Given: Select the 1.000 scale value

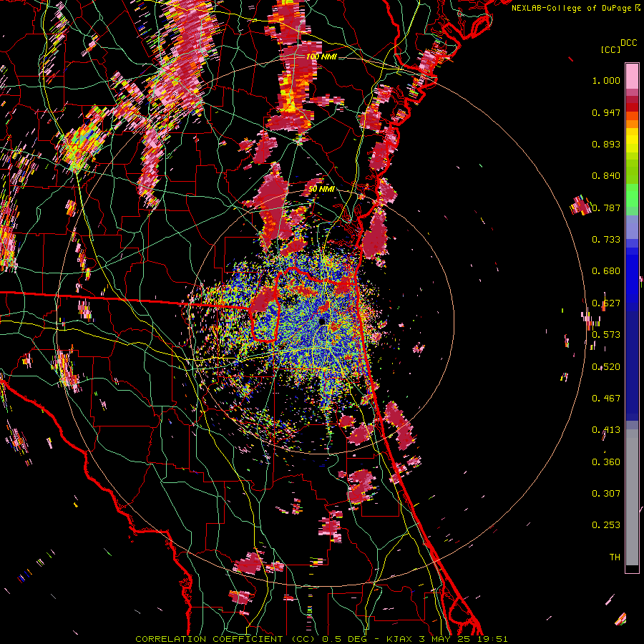Looking at the screenshot, I should 606,80.
